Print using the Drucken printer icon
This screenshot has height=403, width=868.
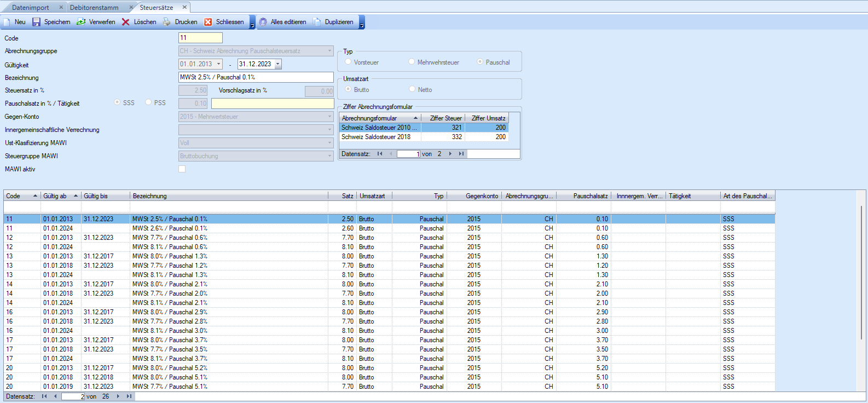point(167,22)
